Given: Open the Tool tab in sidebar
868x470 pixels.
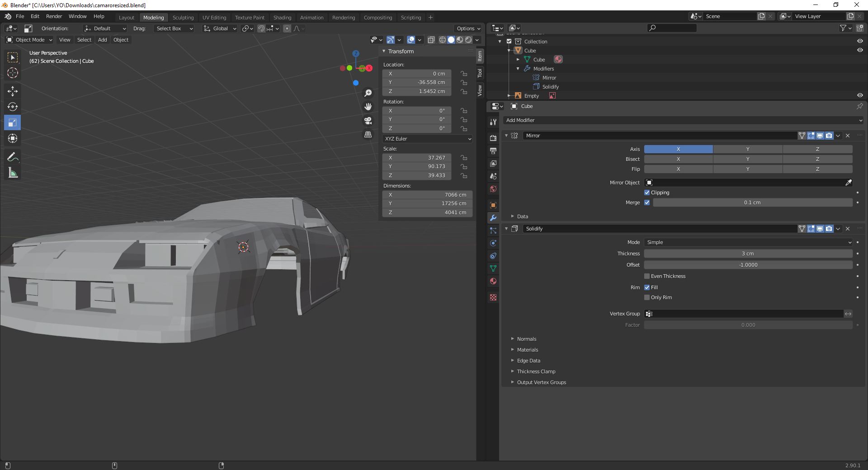Looking at the screenshot, I should [x=480, y=73].
